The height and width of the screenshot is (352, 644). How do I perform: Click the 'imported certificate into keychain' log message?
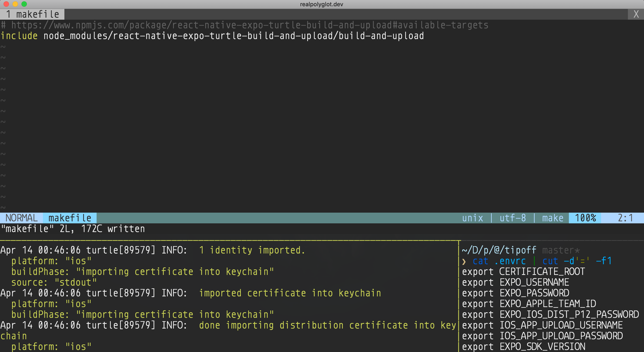tap(290, 293)
